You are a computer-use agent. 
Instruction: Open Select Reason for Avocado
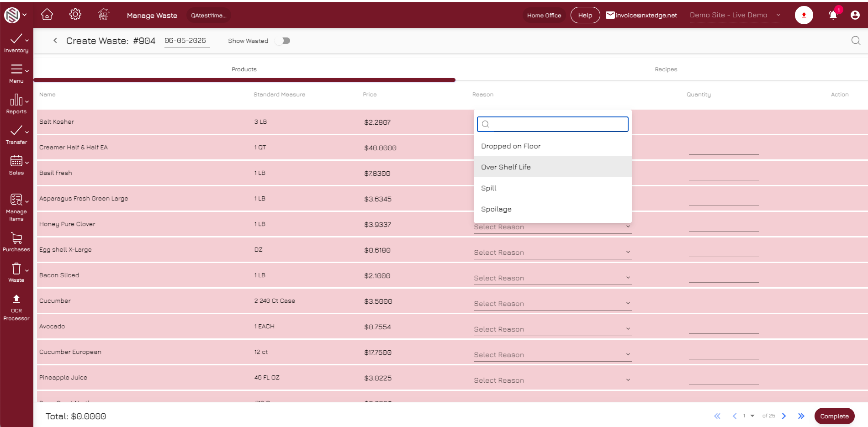coord(552,329)
